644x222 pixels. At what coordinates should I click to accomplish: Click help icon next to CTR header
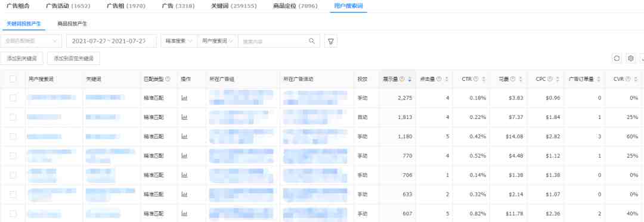pyautogui.click(x=476, y=79)
